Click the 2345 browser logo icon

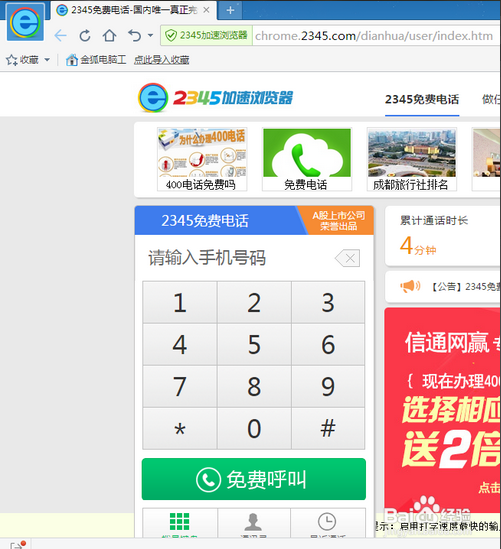pyautogui.click(x=25, y=22)
